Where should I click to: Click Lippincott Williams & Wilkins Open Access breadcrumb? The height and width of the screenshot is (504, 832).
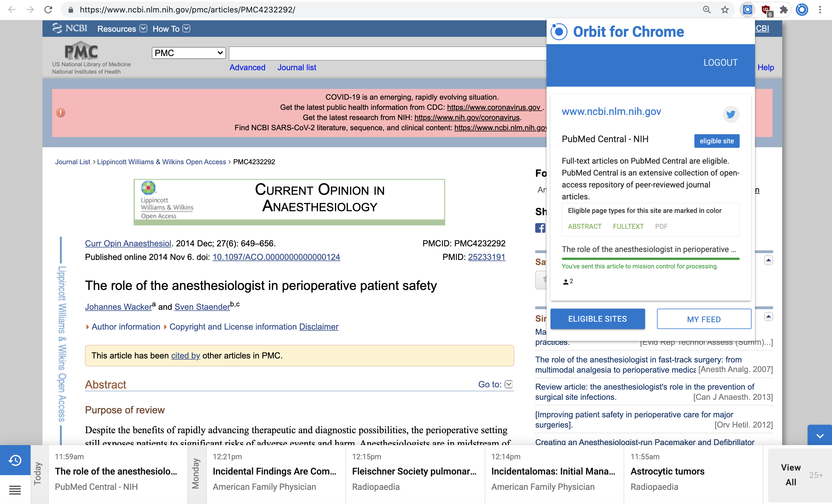161,162
